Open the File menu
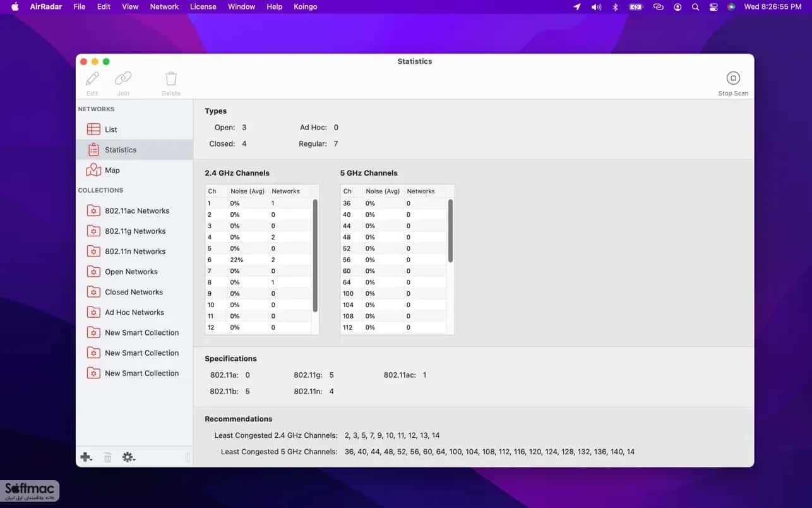The image size is (812, 508). 79,6
